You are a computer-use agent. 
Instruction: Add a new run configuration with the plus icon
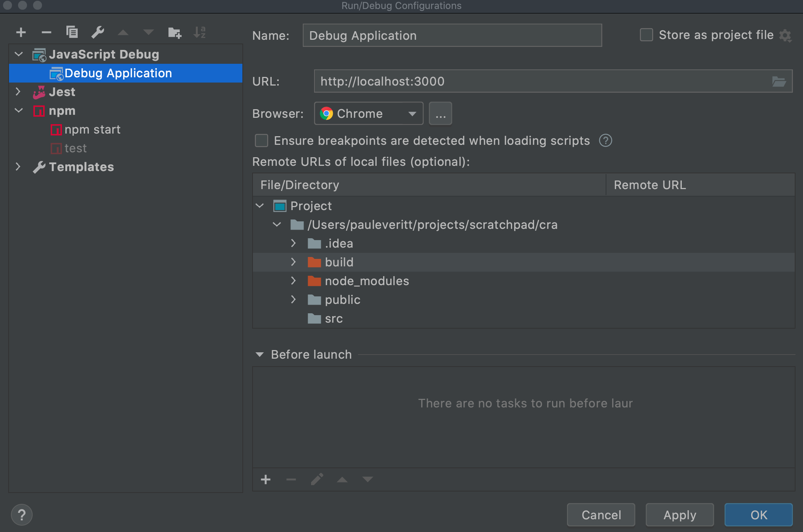tap(21, 32)
